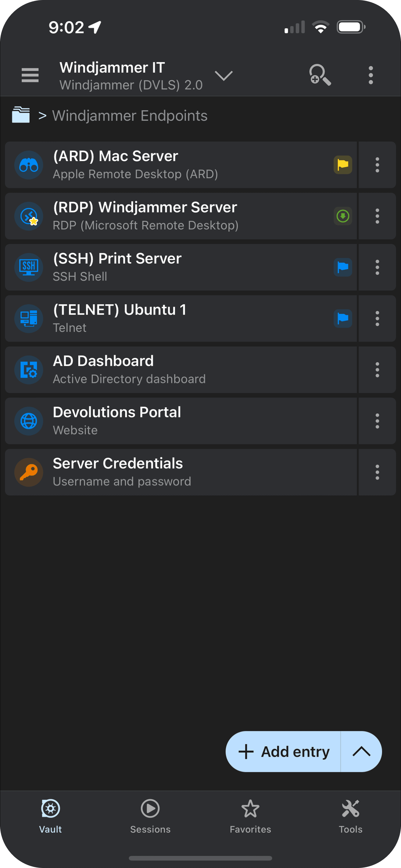Tap the yellow flag on Mac Server
The width and height of the screenshot is (401, 868).
coord(343,165)
